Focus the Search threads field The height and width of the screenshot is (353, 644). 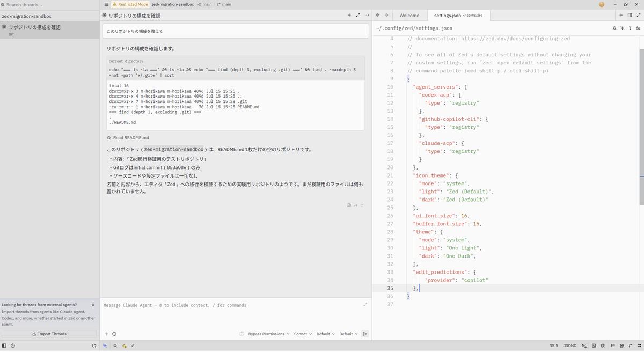click(x=49, y=4)
